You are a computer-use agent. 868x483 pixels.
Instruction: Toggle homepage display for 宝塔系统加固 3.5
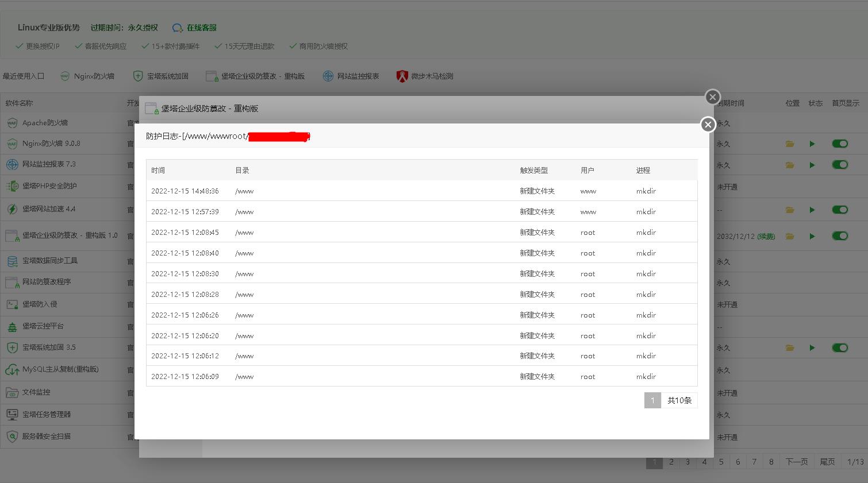pyautogui.click(x=840, y=347)
